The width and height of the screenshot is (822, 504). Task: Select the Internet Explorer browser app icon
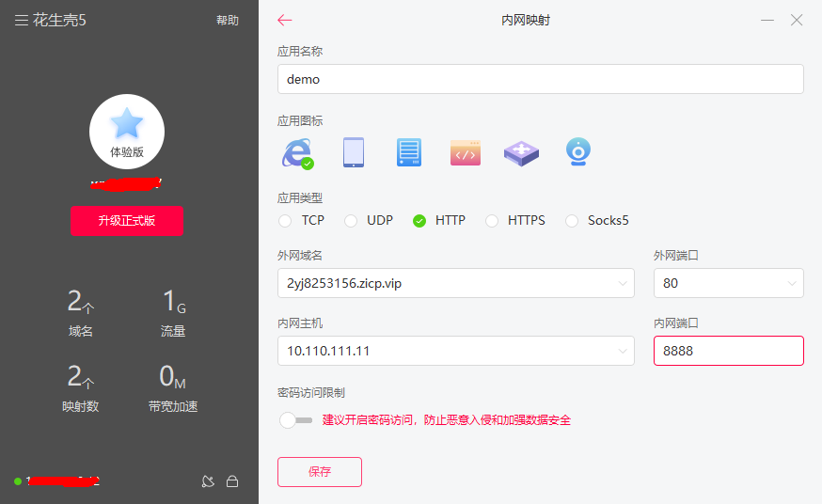click(298, 153)
